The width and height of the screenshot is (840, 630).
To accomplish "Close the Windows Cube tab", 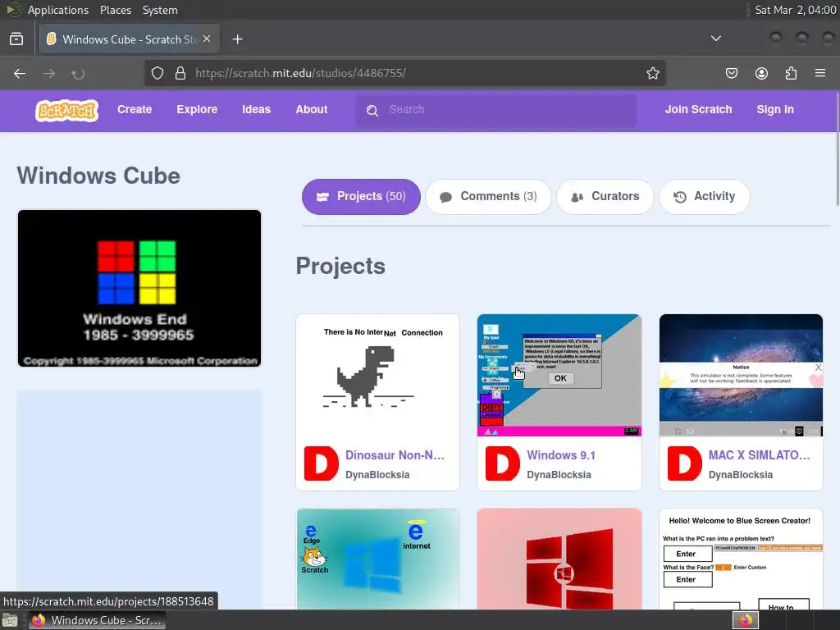I will [207, 39].
